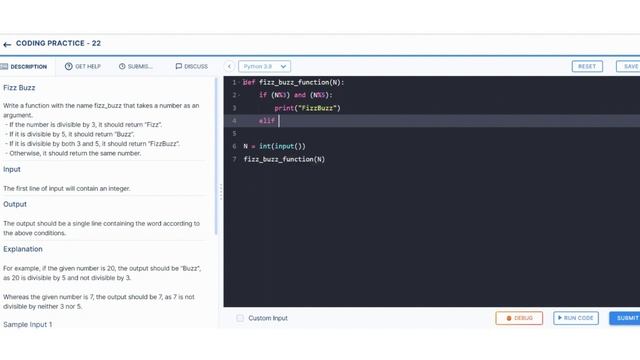This screenshot has height=360, width=640.
Task: Submit the code with Submit button
Action: point(625,318)
